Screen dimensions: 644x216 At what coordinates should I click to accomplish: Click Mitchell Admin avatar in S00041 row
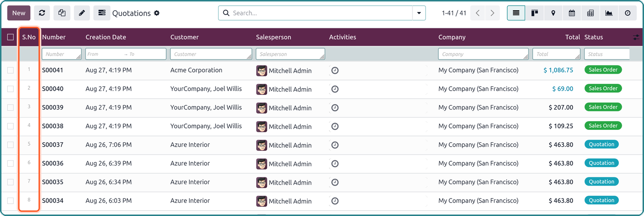pyautogui.click(x=262, y=71)
